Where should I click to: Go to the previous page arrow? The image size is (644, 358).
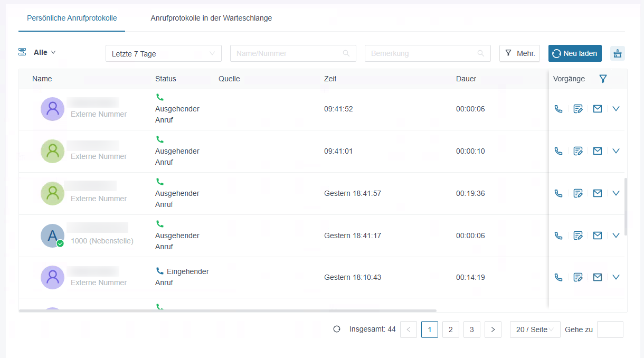coord(409,329)
